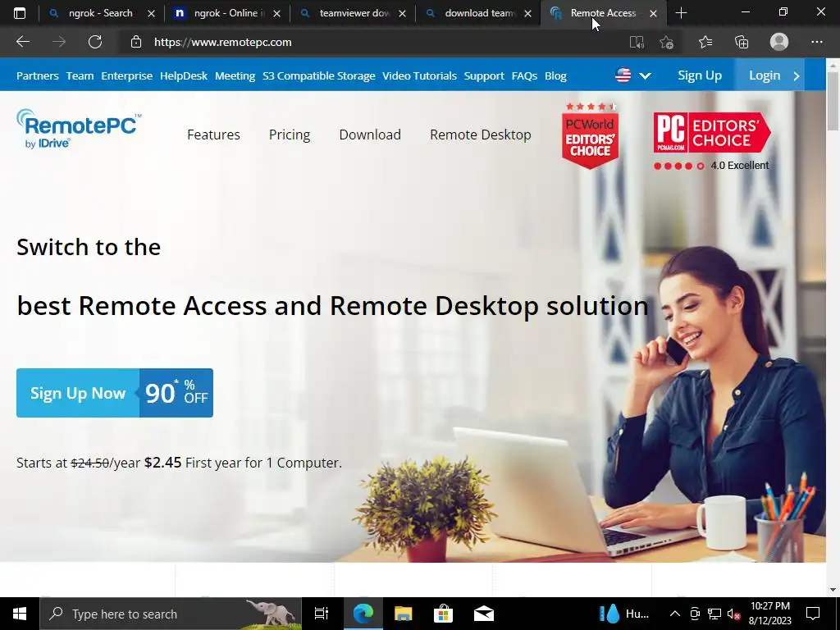840x630 pixels.
Task: Open Task View on the taskbar
Action: [322, 614]
